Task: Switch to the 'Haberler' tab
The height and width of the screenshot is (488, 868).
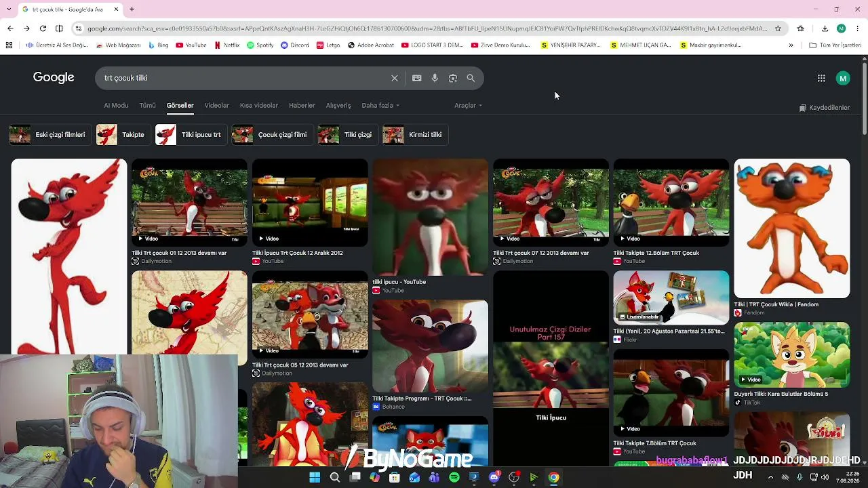Action: coord(302,106)
